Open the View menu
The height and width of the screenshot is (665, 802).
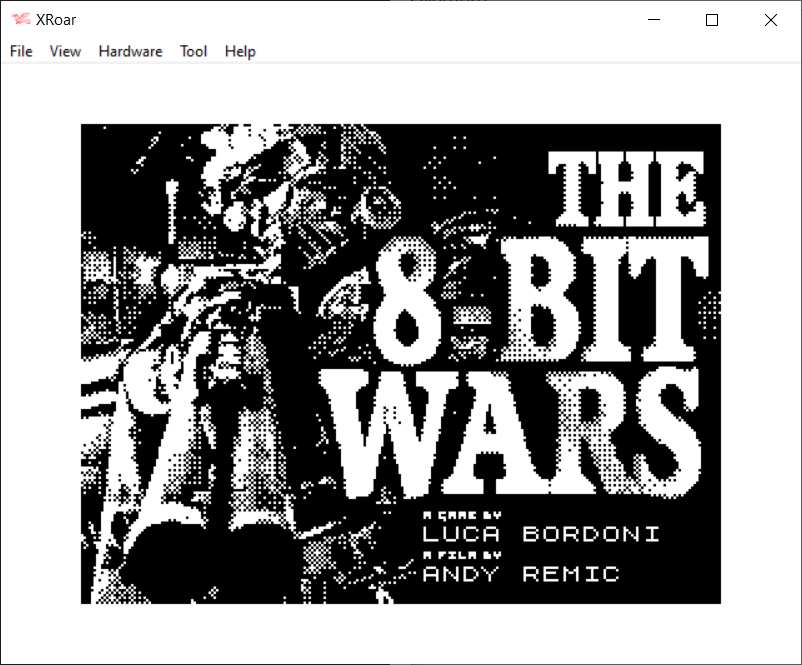pos(65,51)
